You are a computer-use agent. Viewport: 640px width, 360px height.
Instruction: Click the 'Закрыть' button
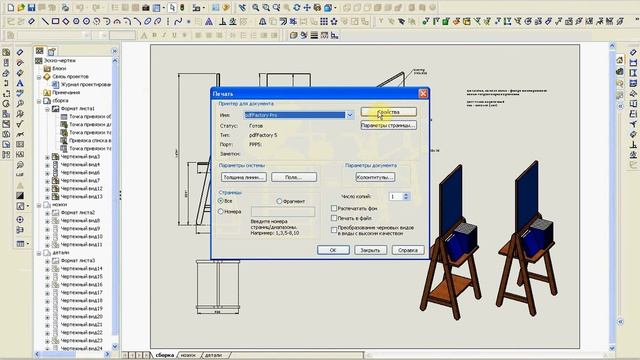[370, 250]
